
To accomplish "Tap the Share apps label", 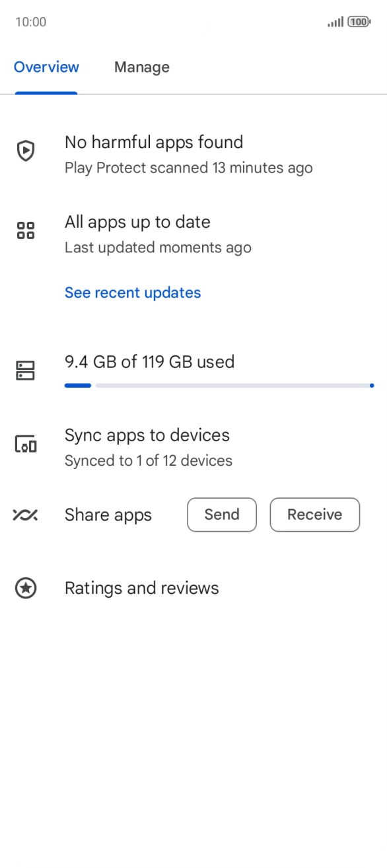I will (x=108, y=515).
